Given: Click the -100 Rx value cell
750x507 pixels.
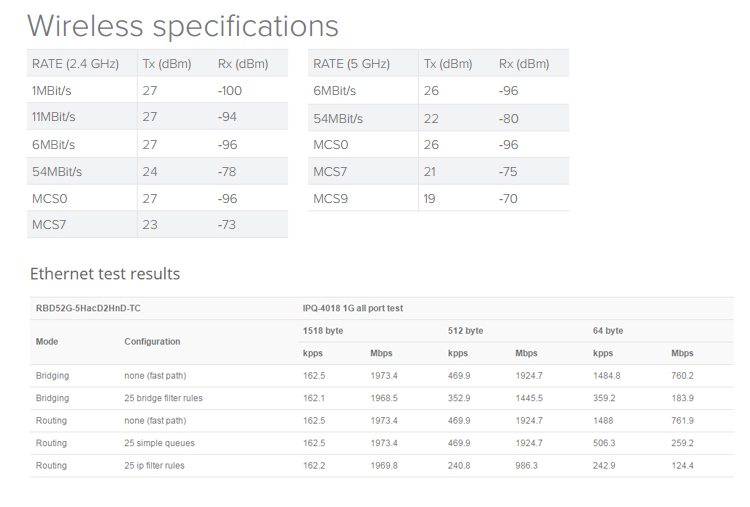Looking at the screenshot, I should click(x=230, y=91).
